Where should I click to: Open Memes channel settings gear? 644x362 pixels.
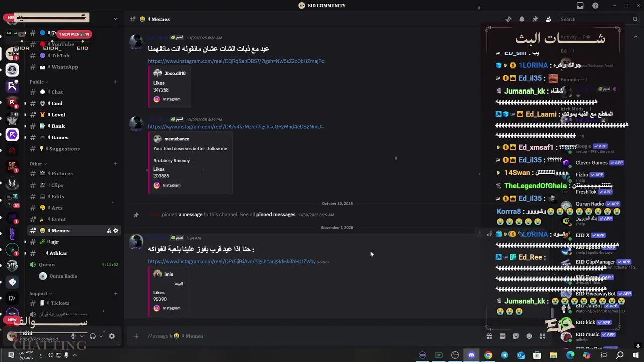116,231
